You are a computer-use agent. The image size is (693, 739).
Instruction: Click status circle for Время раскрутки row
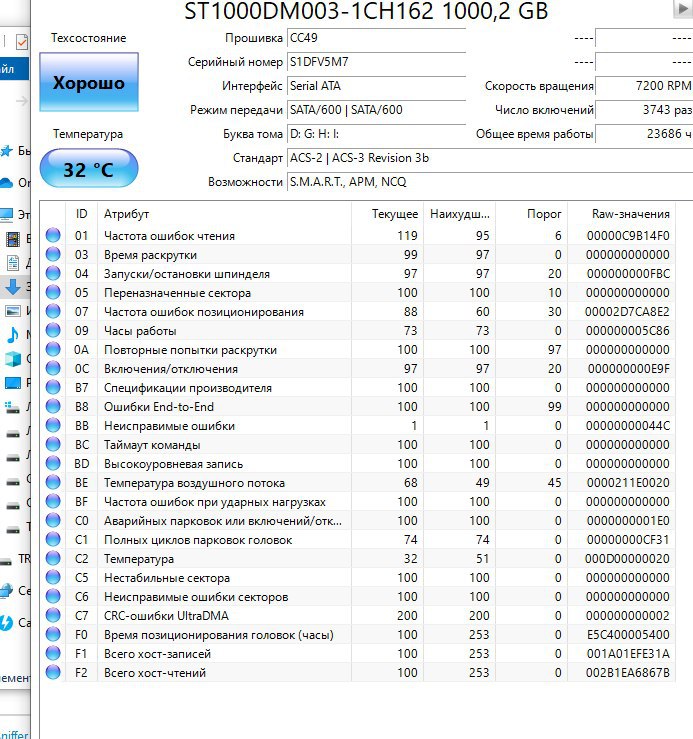click(x=53, y=255)
